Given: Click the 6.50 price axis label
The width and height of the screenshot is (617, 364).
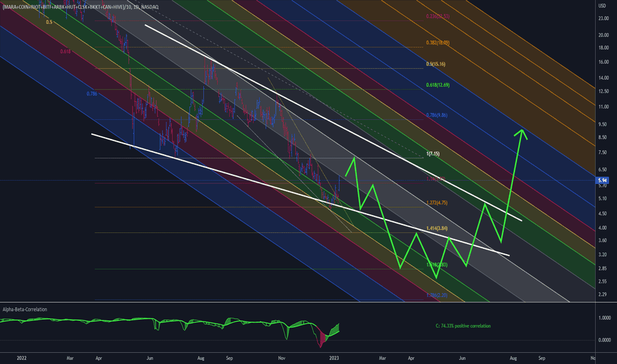Looking at the screenshot, I should (x=602, y=169).
